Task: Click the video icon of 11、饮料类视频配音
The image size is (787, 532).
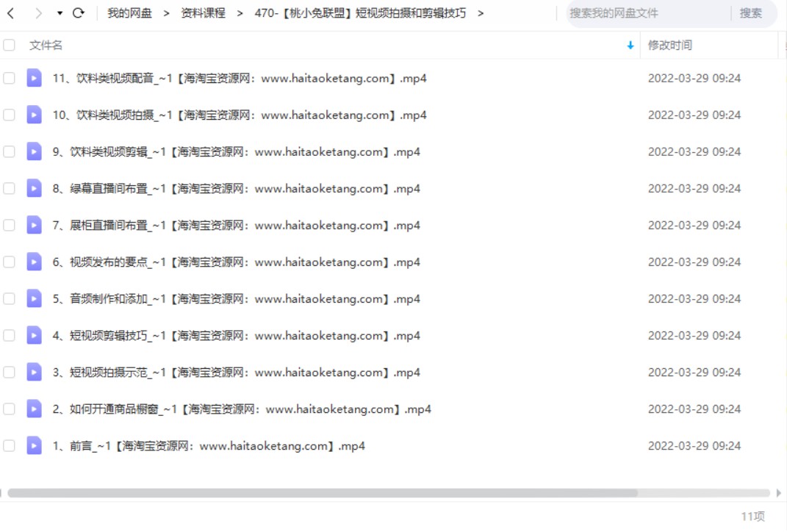Action: pyautogui.click(x=34, y=78)
